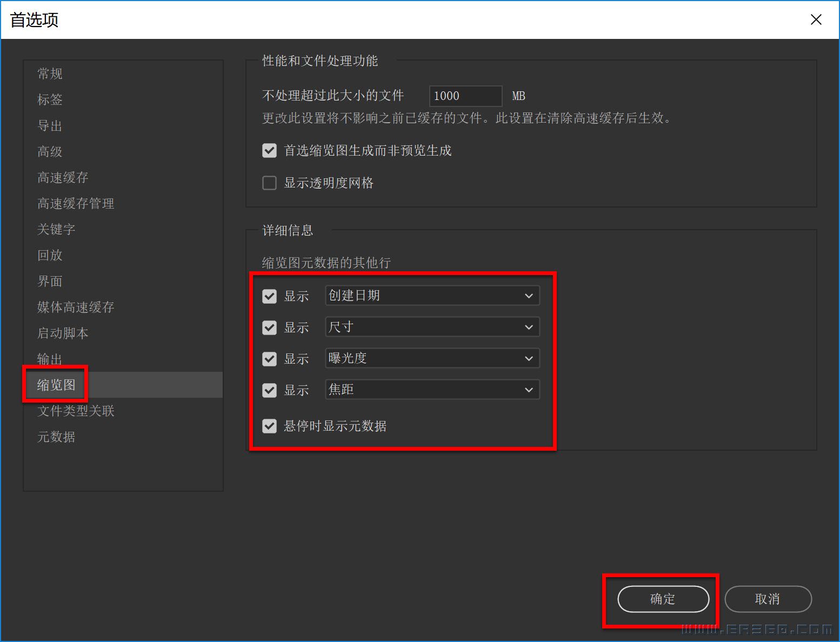Open 界面 preferences

point(49,281)
